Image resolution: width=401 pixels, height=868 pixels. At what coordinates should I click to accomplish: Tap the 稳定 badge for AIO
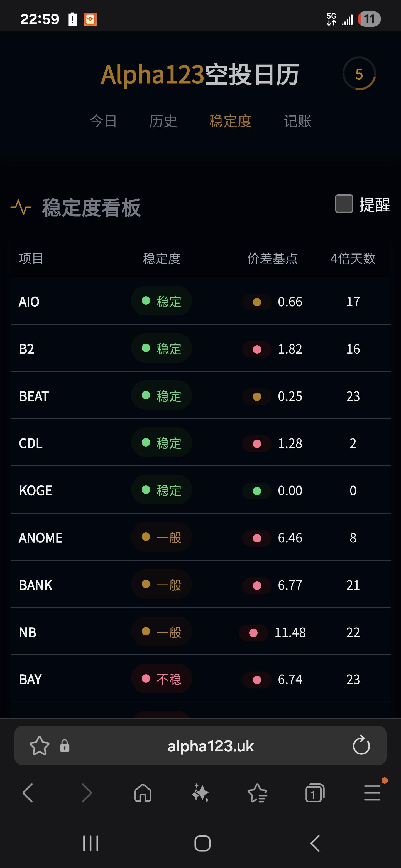pyautogui.click(x=162, y=301)
